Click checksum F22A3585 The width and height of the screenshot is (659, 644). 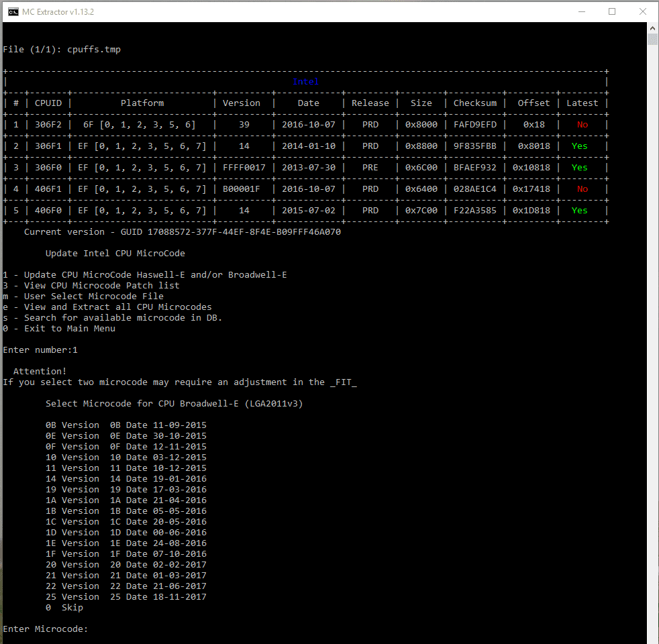(x=475, y=211)
